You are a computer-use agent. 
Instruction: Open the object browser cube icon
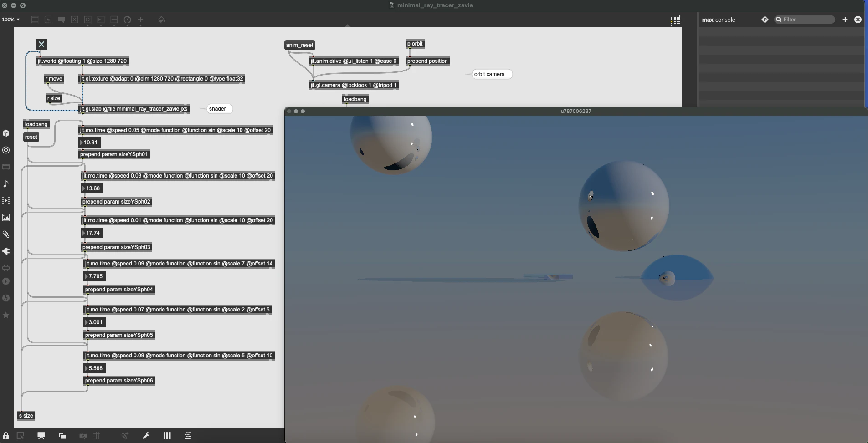[x=6, y=133]
